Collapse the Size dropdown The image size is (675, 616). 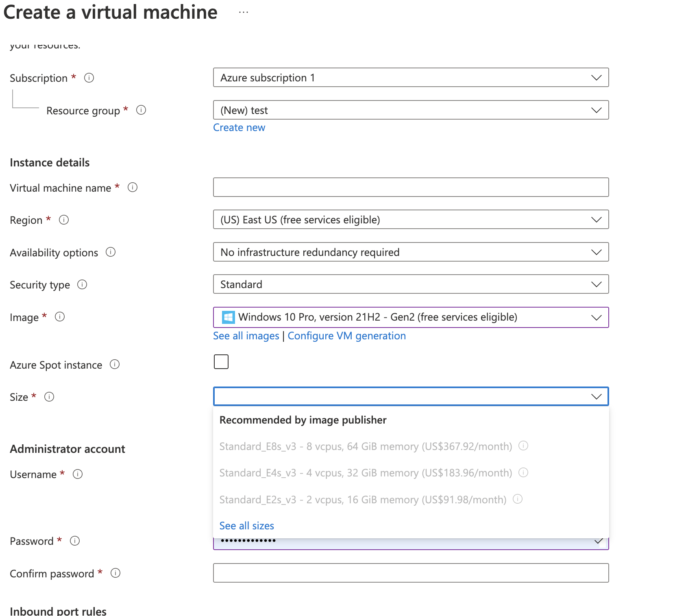pyautogui.click(x=411, y=396)
